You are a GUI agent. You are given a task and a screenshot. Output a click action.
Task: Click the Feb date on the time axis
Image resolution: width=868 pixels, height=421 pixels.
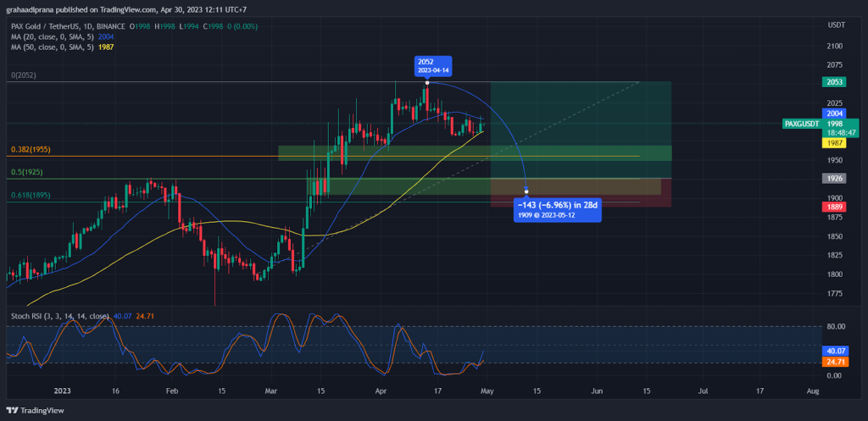tap(172, 391)
